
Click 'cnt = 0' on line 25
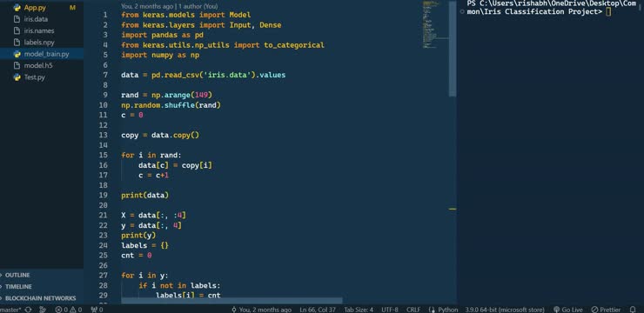click(137, 255)
